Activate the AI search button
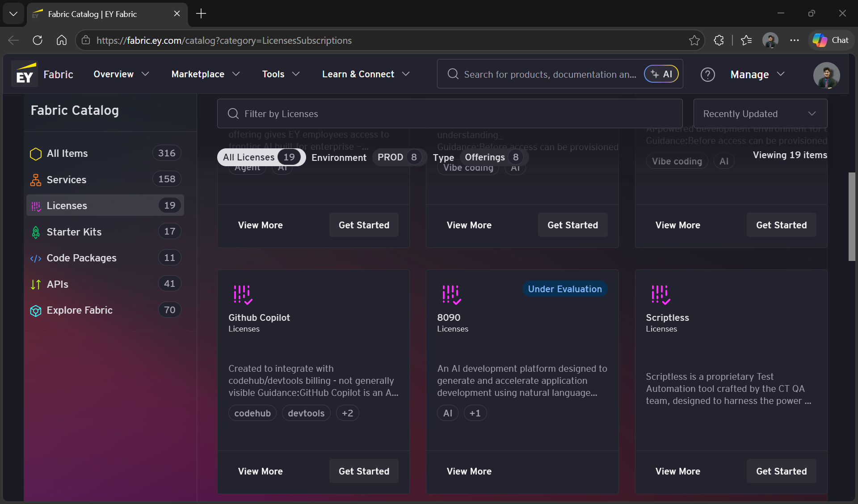This screenshot has height=504, width=858. (x=661, y=74)
